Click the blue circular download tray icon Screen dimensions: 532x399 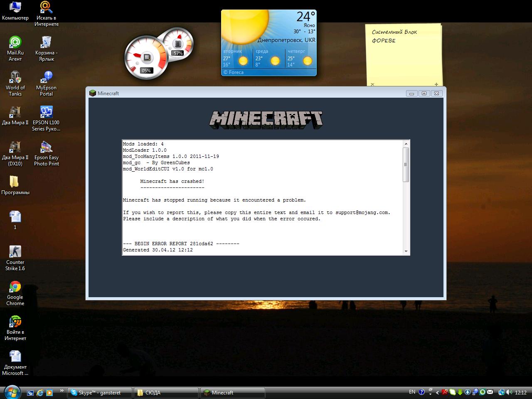click(x=468, y=392)
